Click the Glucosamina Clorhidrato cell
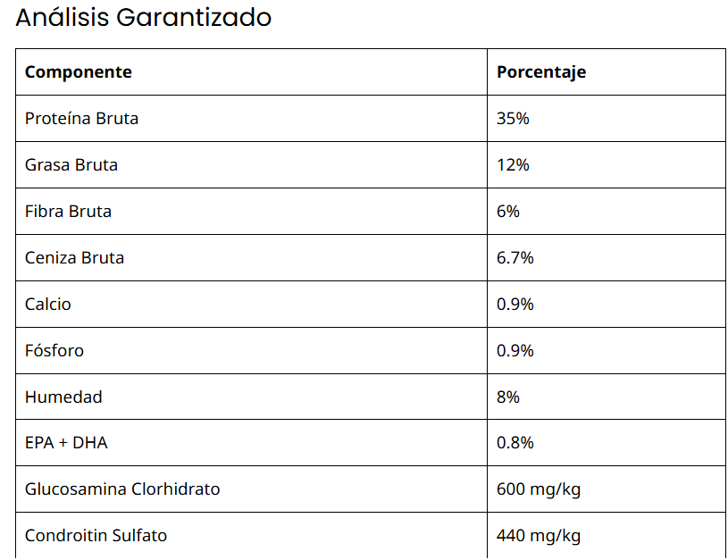Image resolution: width=728 pixels, height=560 pixels. click(122, 490)
